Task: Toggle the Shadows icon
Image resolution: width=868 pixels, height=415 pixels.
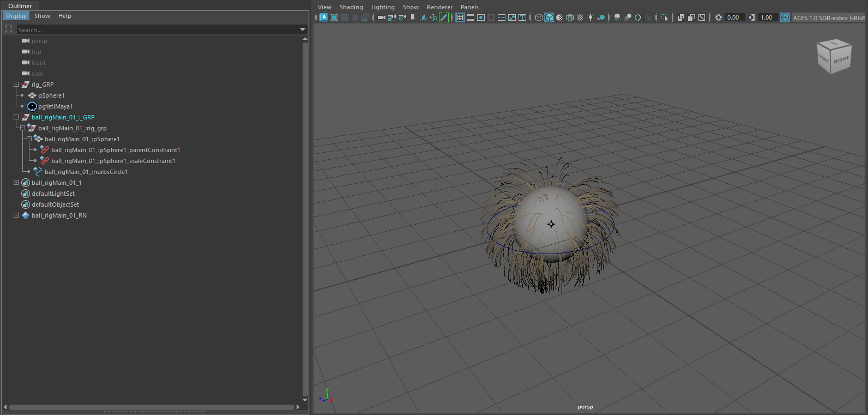Action: pos(601,17)
